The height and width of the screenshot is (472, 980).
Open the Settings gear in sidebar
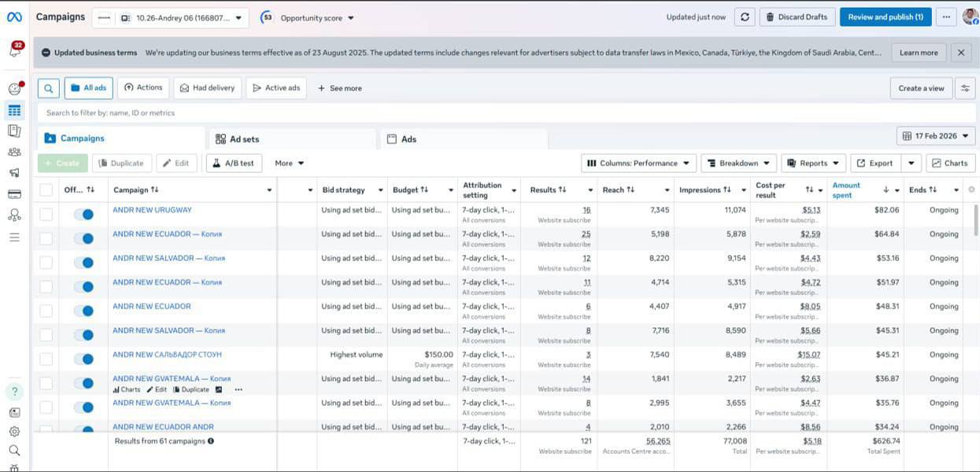[x=14, y=431]
